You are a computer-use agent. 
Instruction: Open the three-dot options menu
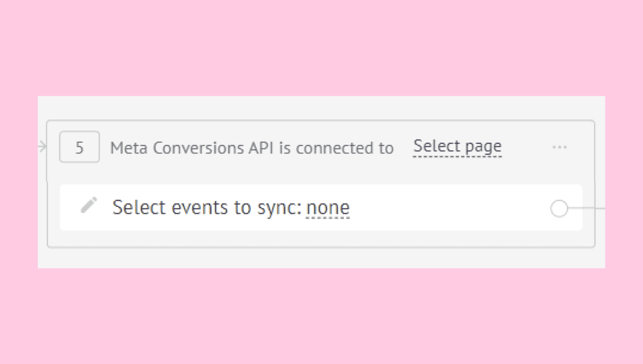pyautogui.click(x=559, y=147)
